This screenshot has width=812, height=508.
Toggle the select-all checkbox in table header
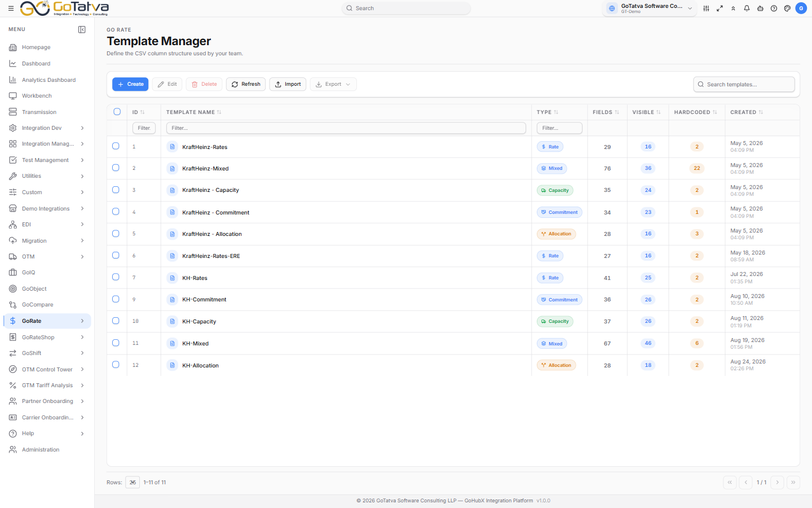point(117,112)
